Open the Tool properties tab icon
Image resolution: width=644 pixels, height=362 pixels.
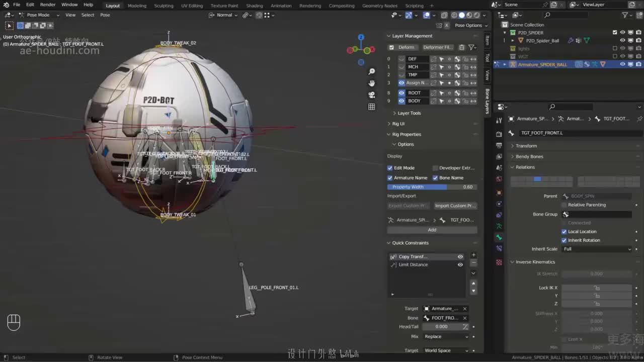499,120
